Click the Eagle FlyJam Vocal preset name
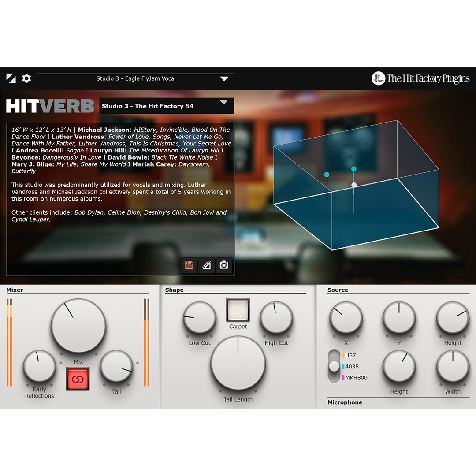This screenshot has width=476, height=476. coord(136,78)
